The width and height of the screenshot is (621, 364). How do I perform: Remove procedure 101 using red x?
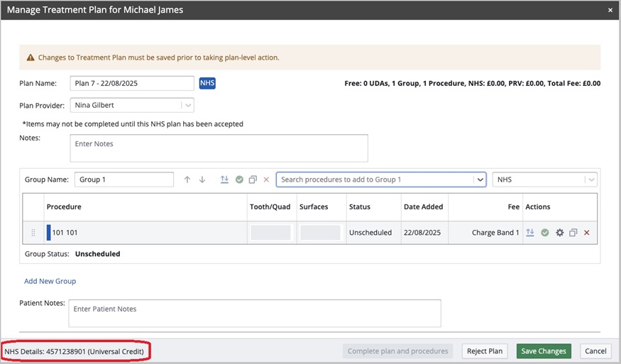pyautogui.click(x=587, y=233)
